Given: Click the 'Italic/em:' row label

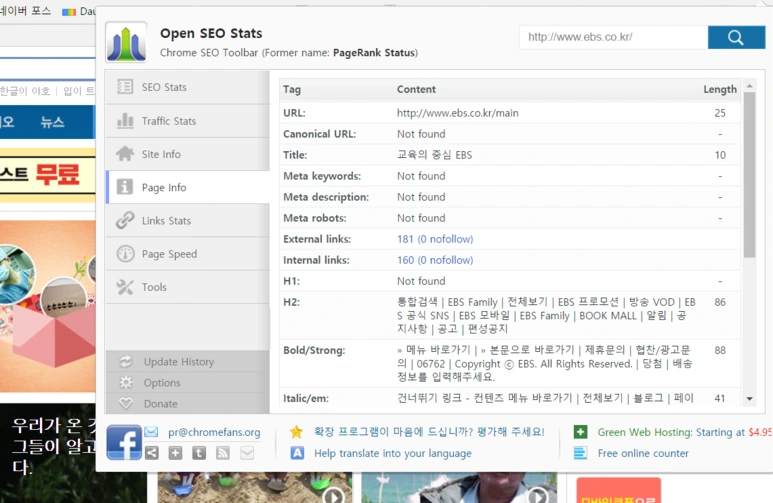Looking at the screenshot, I should [x=306, y=398].
